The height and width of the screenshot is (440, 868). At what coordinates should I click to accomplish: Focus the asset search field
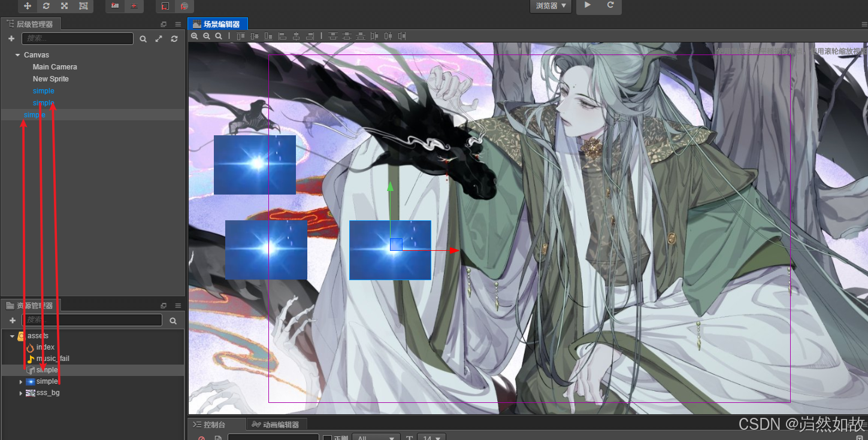click(92, 320)
